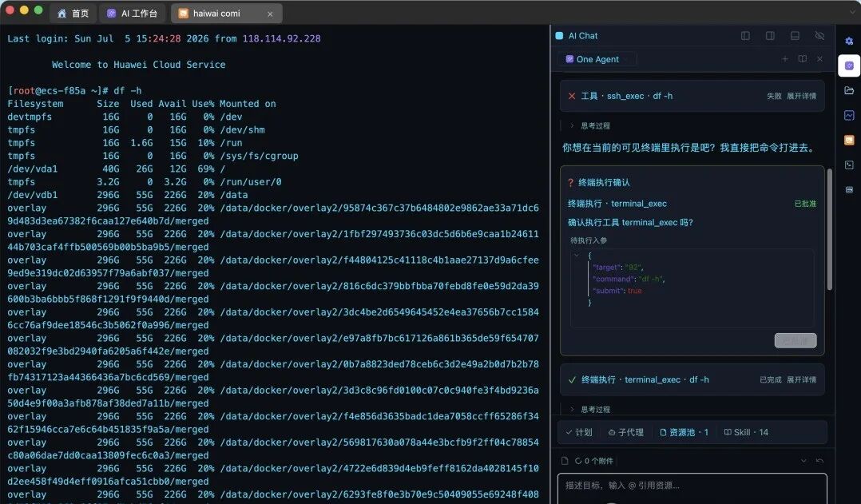Click the question mark in 终端执行确认
This screenshot has height=504, width=861.
pos(570,183)
